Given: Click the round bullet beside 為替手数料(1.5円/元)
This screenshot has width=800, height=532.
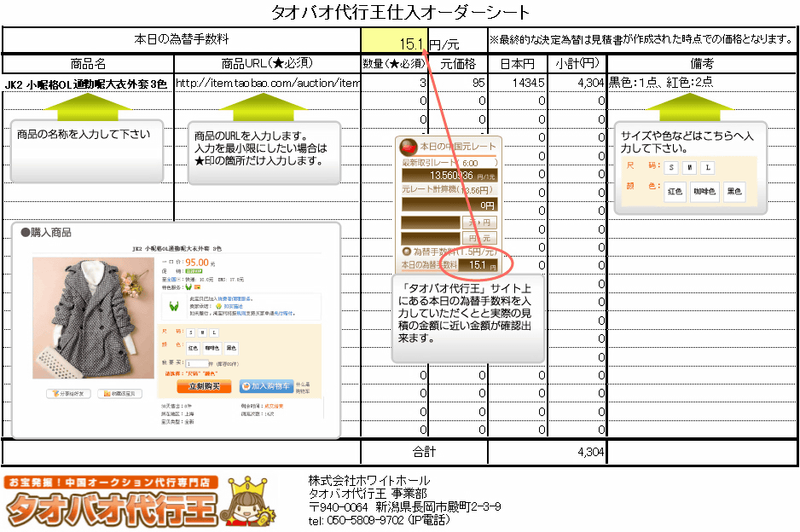Looking at the screenshot, I should pos(407,252).
